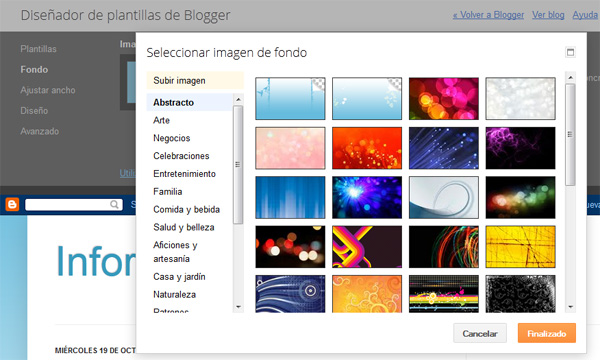
Task: Choose Subir imagen option
Action: [x=195, y=80]
